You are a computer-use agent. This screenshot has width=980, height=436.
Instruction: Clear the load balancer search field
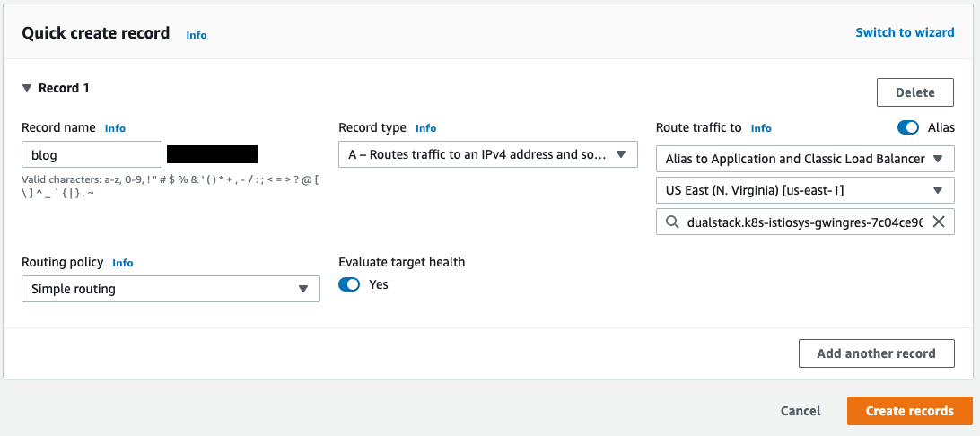click(938, 222)
